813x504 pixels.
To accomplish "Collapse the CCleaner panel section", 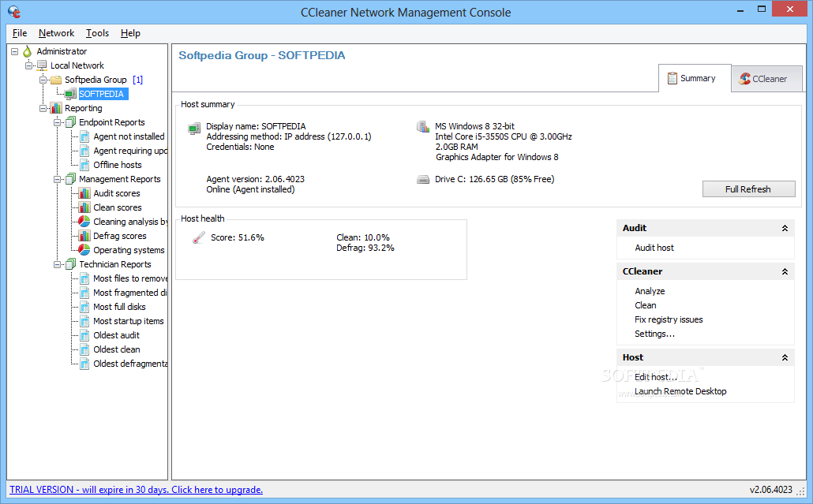I will [785, 271].
